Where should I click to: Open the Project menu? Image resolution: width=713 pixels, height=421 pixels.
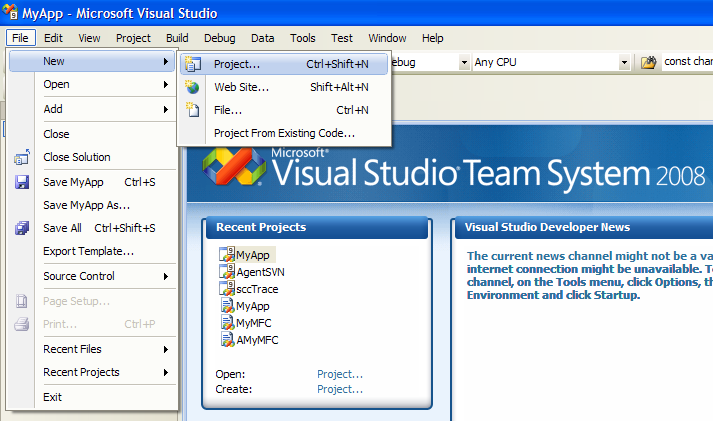(x=133, y=38)
